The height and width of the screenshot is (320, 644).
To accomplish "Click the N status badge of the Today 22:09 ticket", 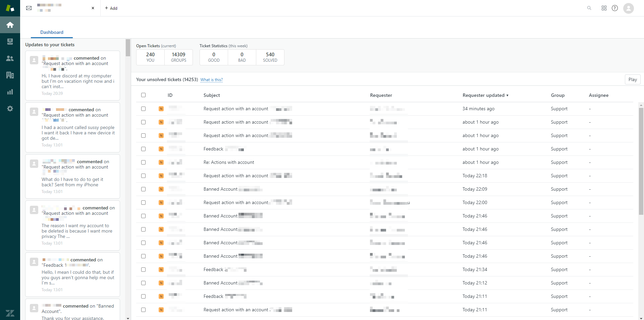I will (161, 189).
